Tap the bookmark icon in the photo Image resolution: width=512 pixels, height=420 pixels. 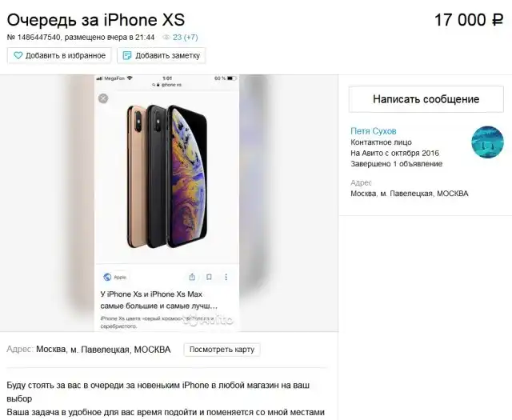click(x=209, y=277)
